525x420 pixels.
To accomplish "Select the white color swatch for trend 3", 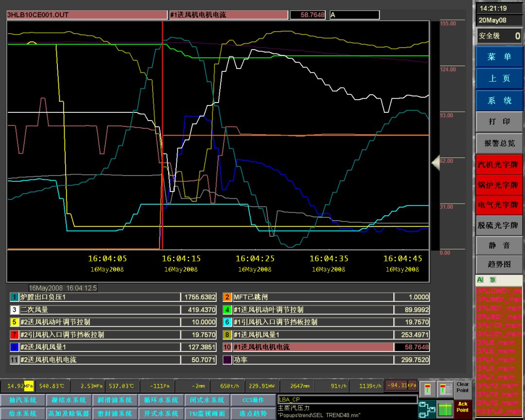I will 15,310.
